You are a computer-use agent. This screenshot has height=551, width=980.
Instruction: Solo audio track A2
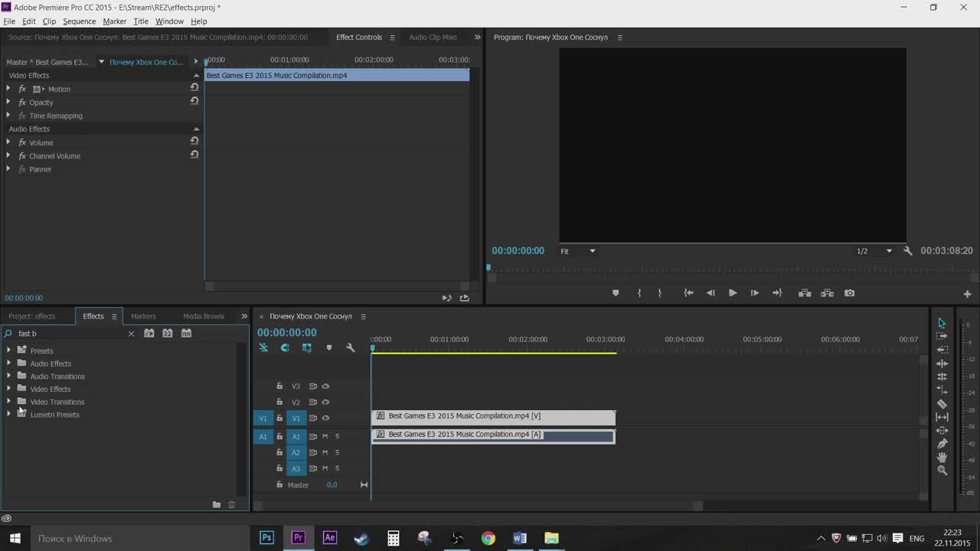pyautogui.click(x=337, y=452)
